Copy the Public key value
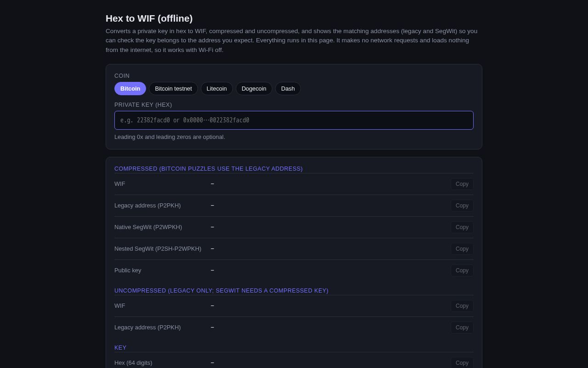Viewport: 588px width, 368px height. (462, 270)
